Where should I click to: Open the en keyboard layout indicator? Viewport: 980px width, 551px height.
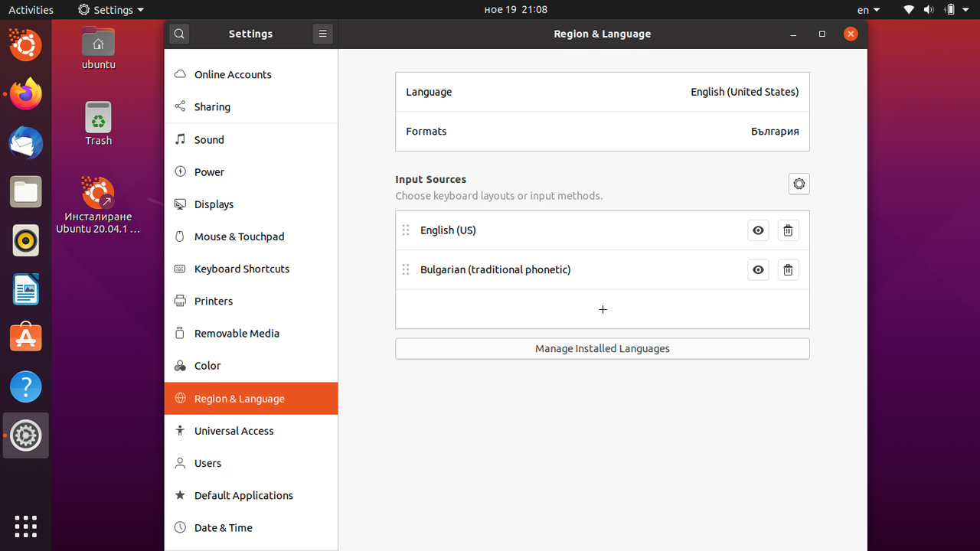pyautogui.click(x=868, y=10)
